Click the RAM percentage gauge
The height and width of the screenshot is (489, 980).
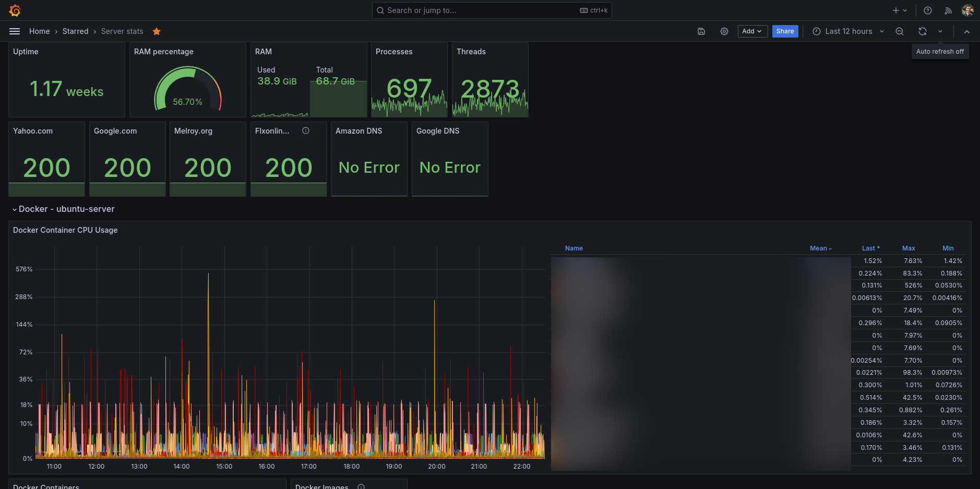(188, 88)
